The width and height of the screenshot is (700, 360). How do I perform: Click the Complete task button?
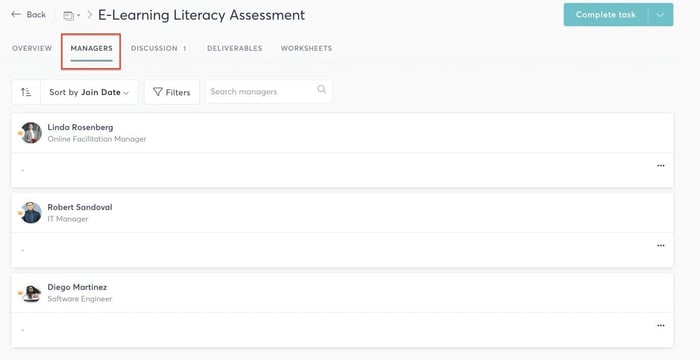pos(606,15)
